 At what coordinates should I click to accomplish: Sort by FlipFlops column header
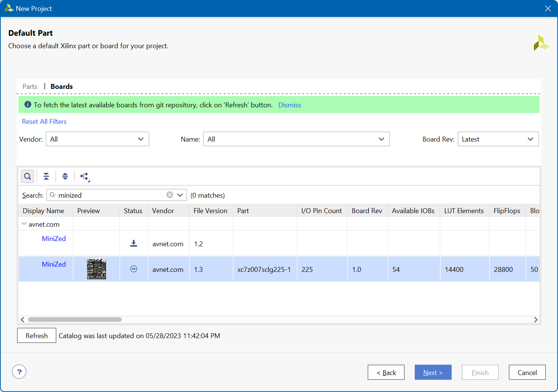(508, 210)
